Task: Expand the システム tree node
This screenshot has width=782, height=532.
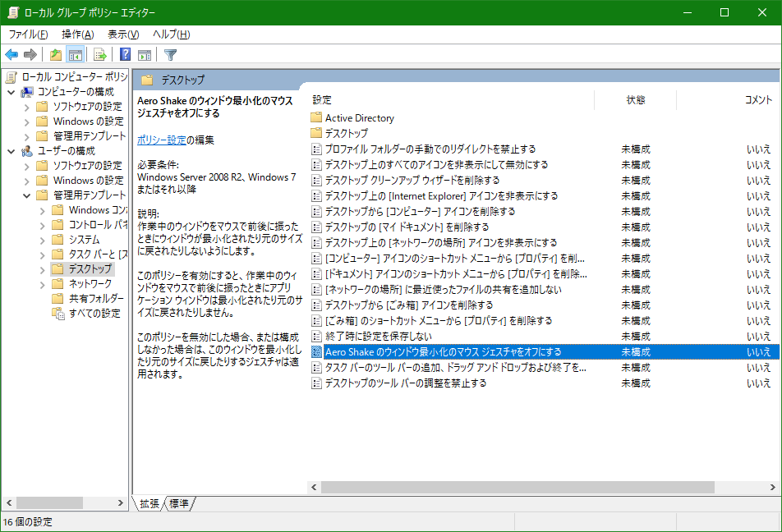Action: click(43, 240)
